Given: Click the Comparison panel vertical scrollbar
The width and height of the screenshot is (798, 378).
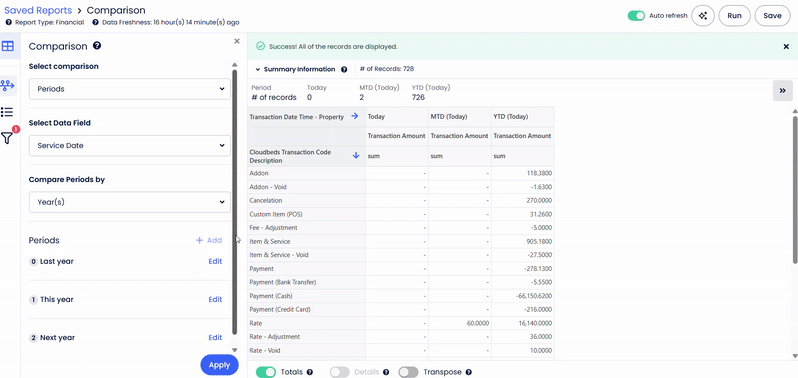Looking at the screenshot, I should (235, 201).
